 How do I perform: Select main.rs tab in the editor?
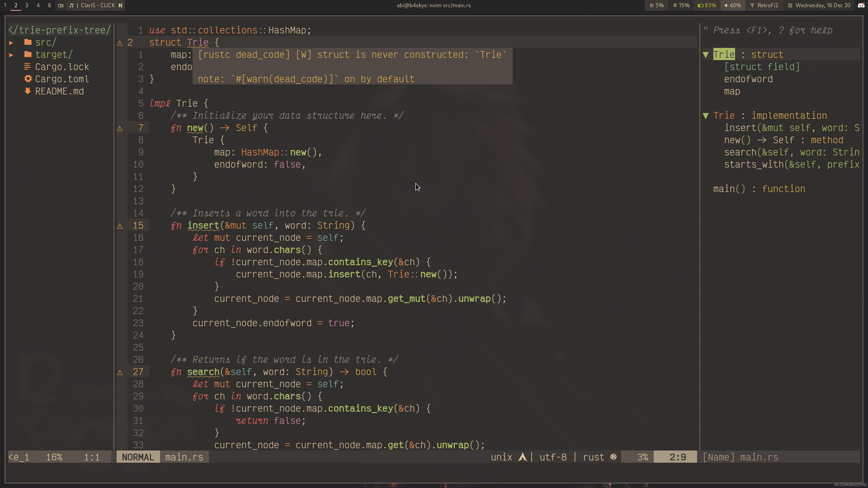(184, 457)
